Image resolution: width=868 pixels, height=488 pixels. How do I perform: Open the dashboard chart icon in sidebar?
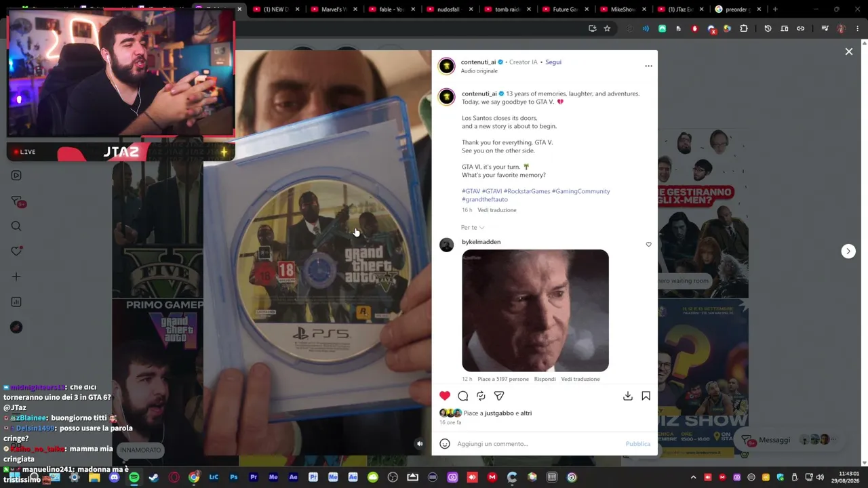point(16,302)
